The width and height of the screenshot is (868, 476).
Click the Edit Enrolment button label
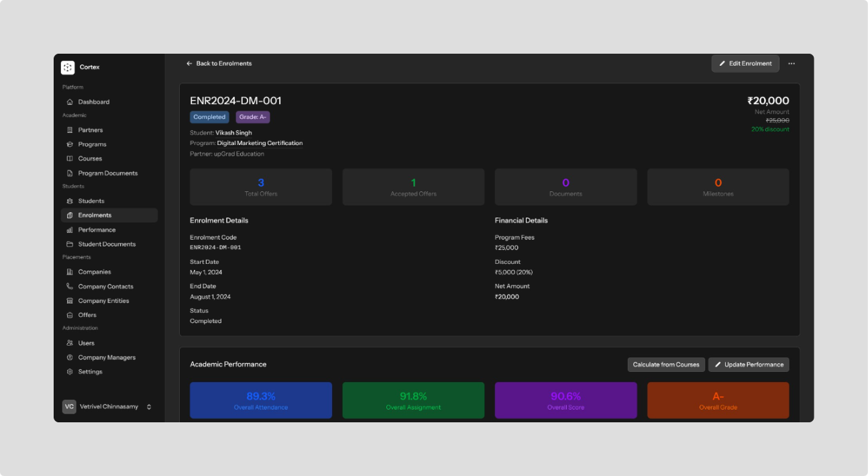751,64
